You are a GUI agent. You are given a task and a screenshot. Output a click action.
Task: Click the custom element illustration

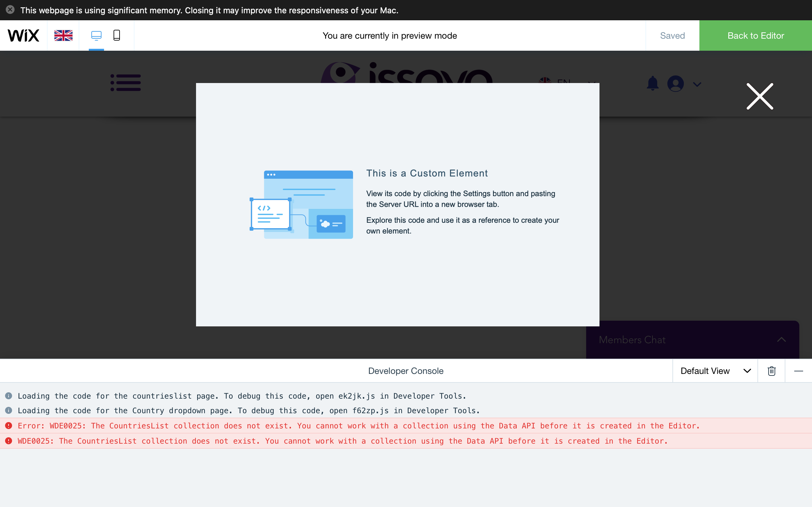301,205
